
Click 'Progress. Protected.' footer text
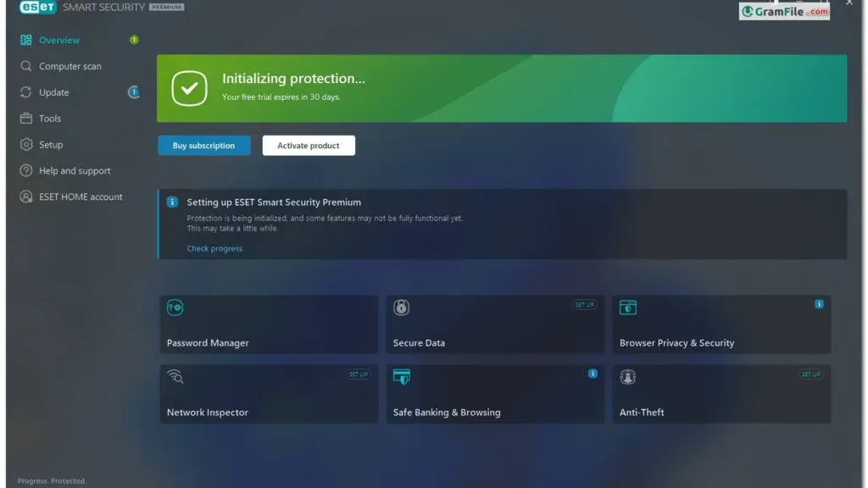click(x=52, y=481)
